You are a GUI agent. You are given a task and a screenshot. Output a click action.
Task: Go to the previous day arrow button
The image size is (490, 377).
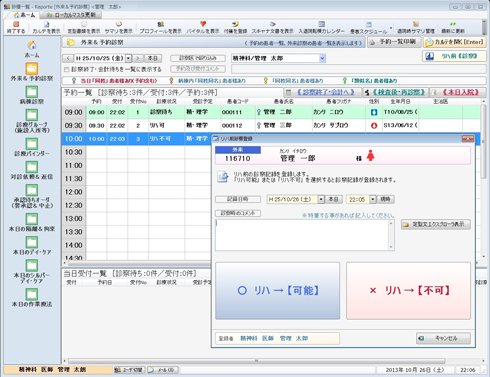[68, 58]
